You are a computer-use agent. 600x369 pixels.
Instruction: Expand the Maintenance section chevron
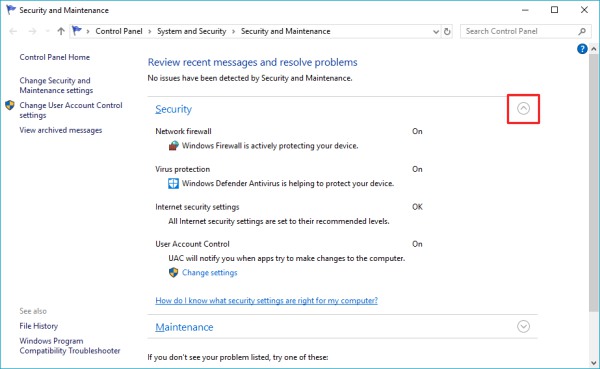(x=523, y=327)
